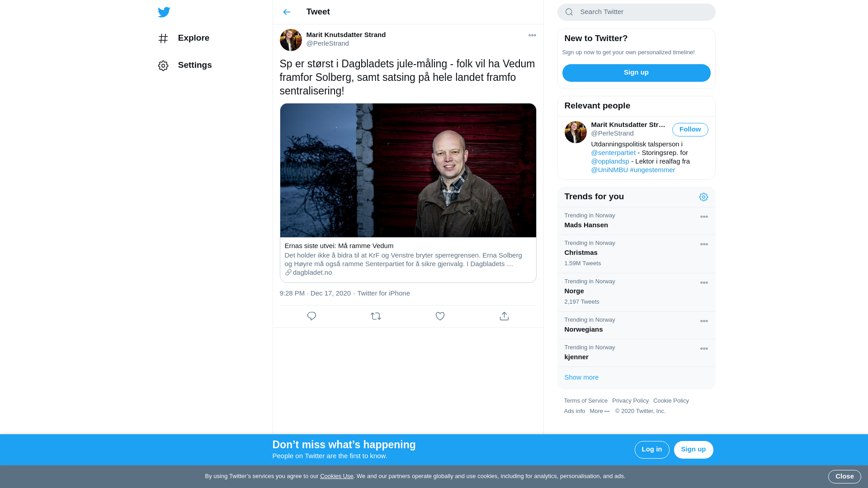Click Marit Knutsdatter Strand's tweet avatar
The image size is (868, 488).
(x=291, y=40)
